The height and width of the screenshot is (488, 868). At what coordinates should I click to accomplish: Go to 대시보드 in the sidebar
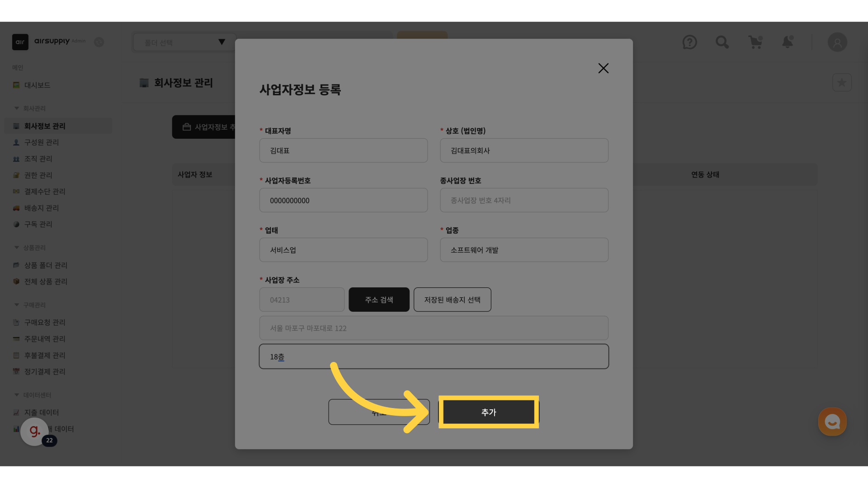[x=37, y=85]
